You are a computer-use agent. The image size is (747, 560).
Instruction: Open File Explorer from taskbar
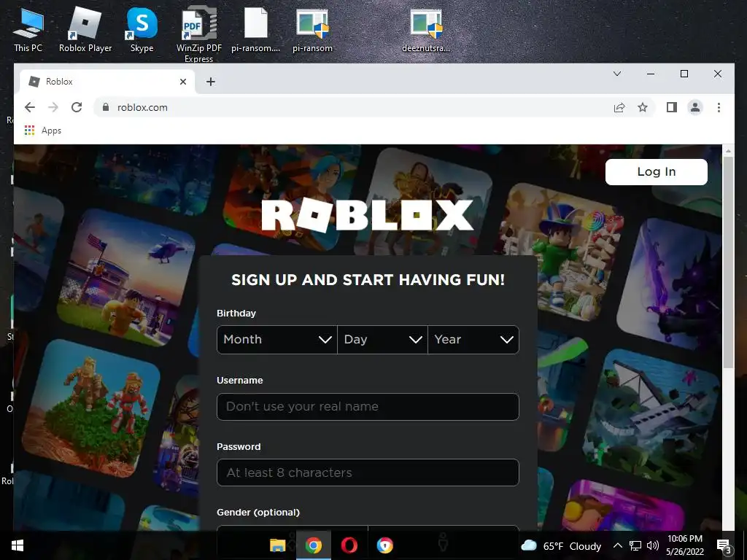(277, 545)
